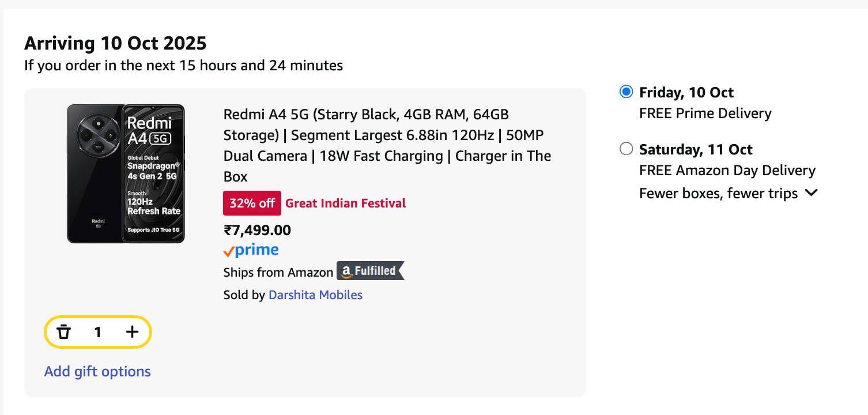This screenshot has width=868, height=415.
Task: Click the Amazon Fulfilled badge
Action: tap(371, 271)
